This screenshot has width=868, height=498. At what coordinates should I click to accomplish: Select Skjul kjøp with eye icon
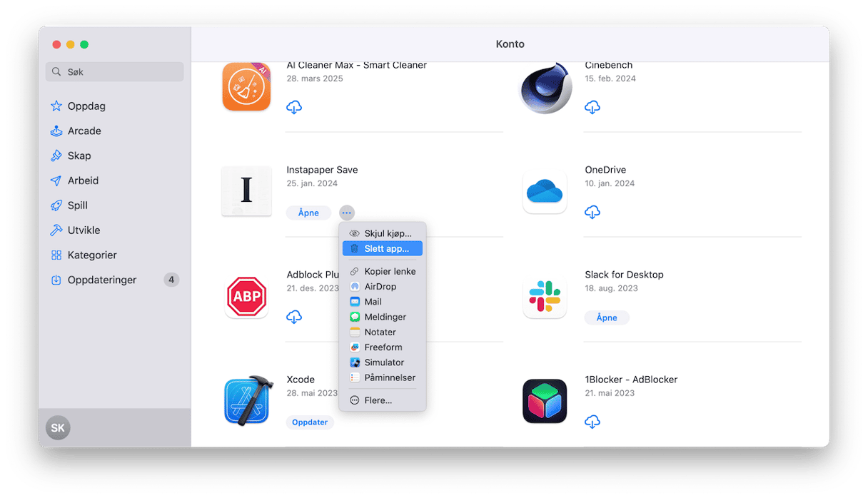(x=383, y=233)
